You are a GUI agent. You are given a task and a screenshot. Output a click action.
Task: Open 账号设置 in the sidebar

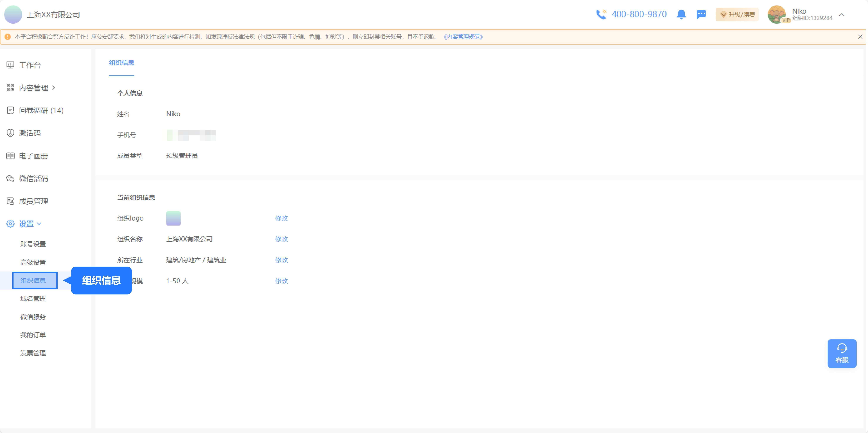33,244
